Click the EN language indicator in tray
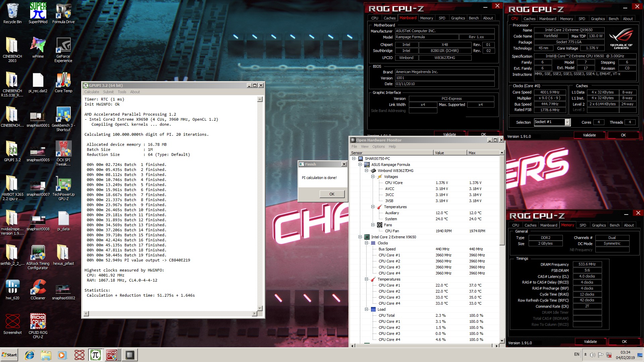The width and height of the screenshot is (644, 362). pos(577,354)
